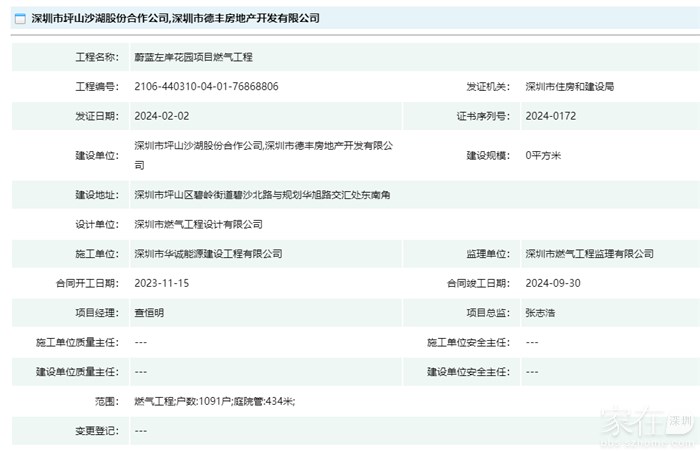The height and width of the screenshot is (451, 700).
Task: Click the 范围 gas engineering scope text
Action: point(215,401)
